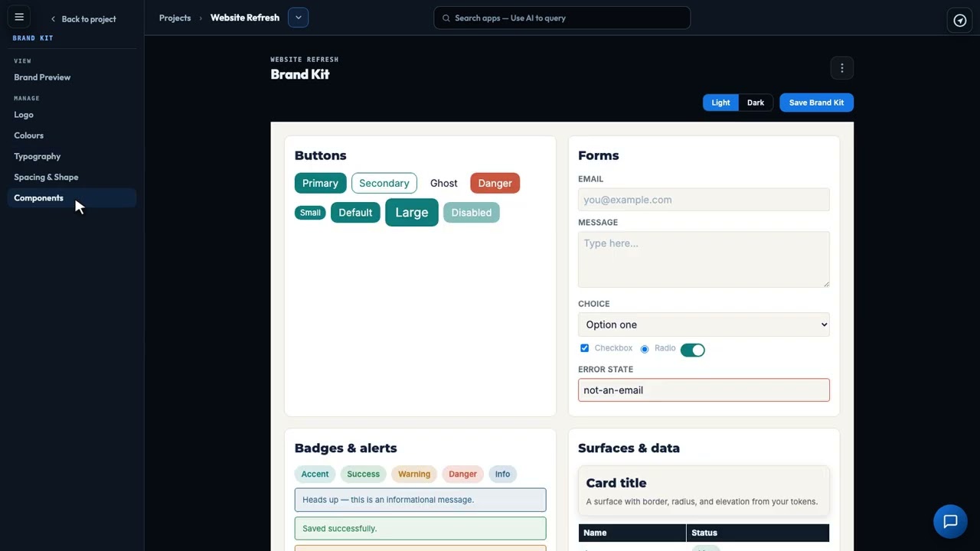980x551 pixels.
Task: Click the search magnifier icon
Action: coord(446,18)
